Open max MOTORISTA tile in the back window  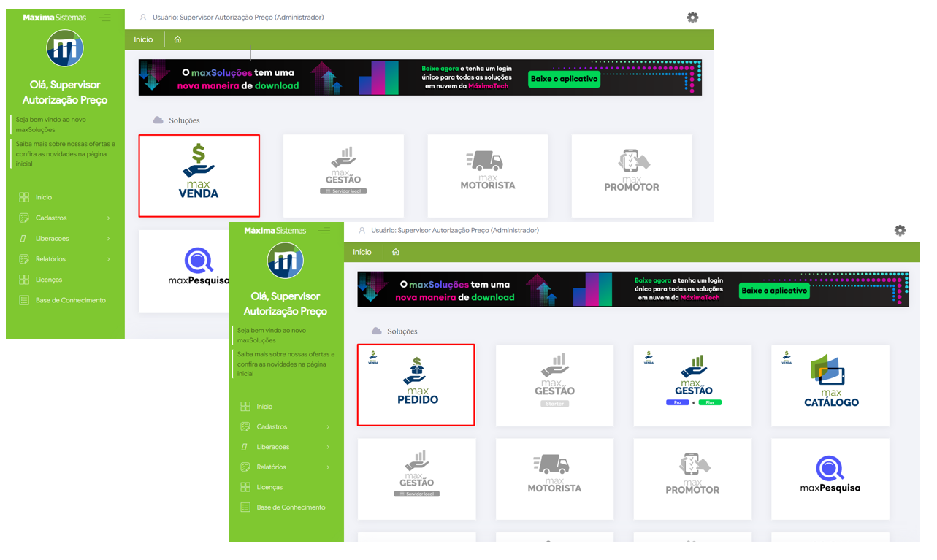tap(488, 176)
